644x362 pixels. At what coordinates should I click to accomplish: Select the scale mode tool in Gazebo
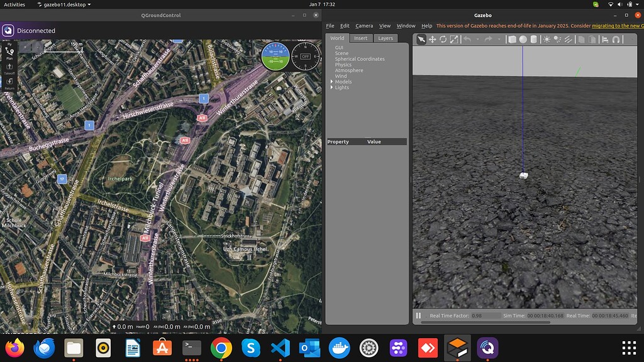(x=453, y=40)
